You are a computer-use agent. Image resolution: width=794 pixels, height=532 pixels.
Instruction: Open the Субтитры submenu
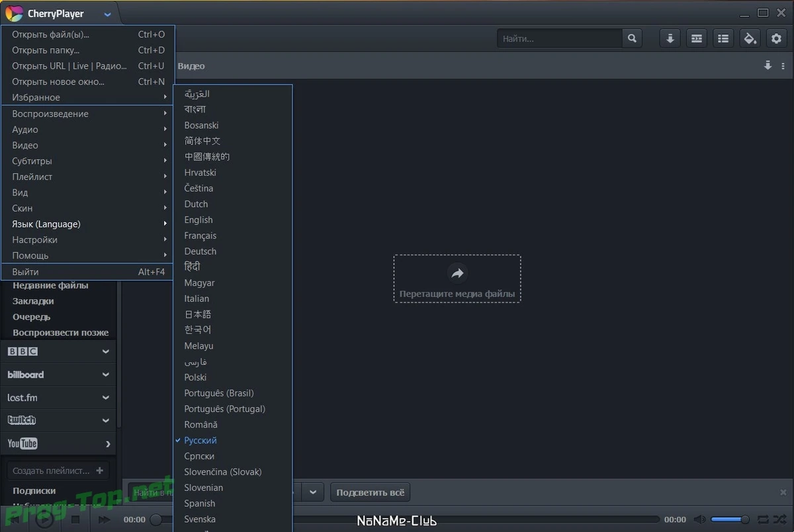[87, 161]
